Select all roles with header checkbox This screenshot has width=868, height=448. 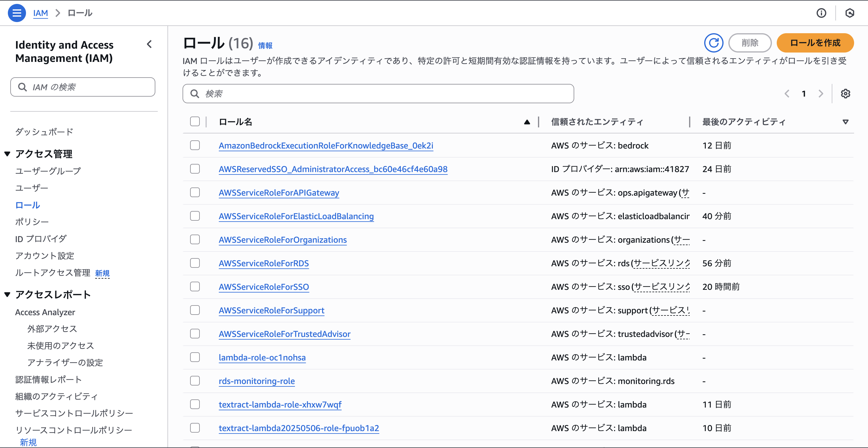195,121
